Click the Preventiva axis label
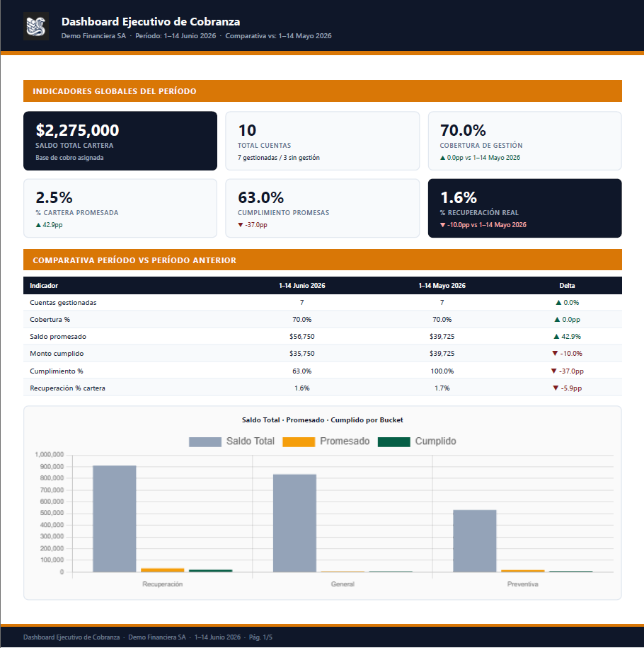Screen dimensions: 644x648 coord(523,584)
